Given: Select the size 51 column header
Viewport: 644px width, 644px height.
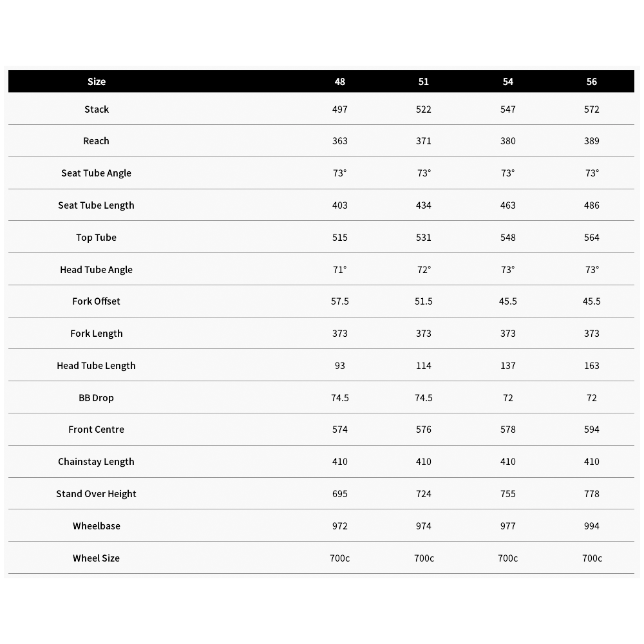Looking at the screenshot, I should 424,82.
